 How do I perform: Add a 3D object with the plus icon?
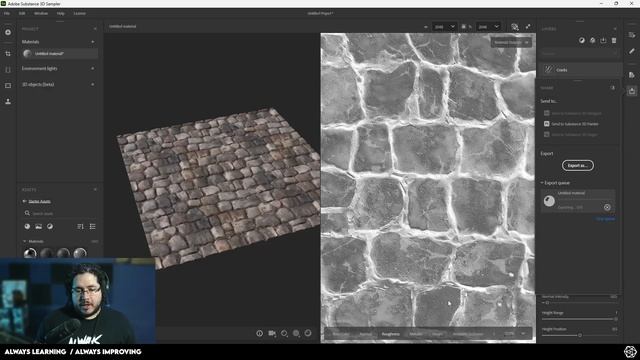click(93, 84)
